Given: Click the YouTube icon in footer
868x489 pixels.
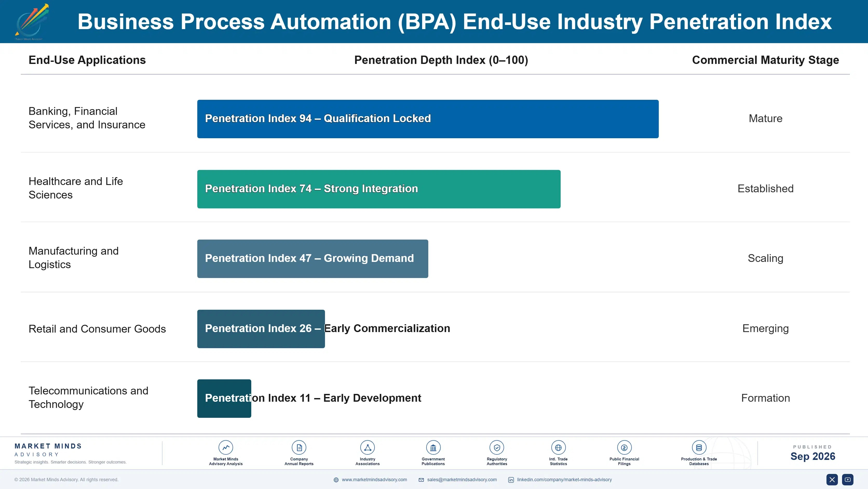Looking at the screenshot, I should tap(847, 479).
